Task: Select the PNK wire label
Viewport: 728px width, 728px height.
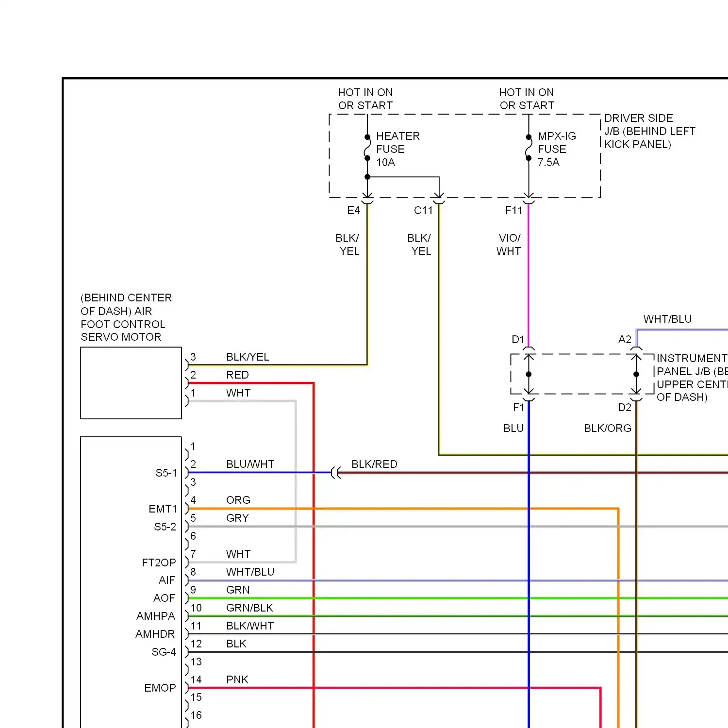Action: pyautogui.click(x=237, y=679)
